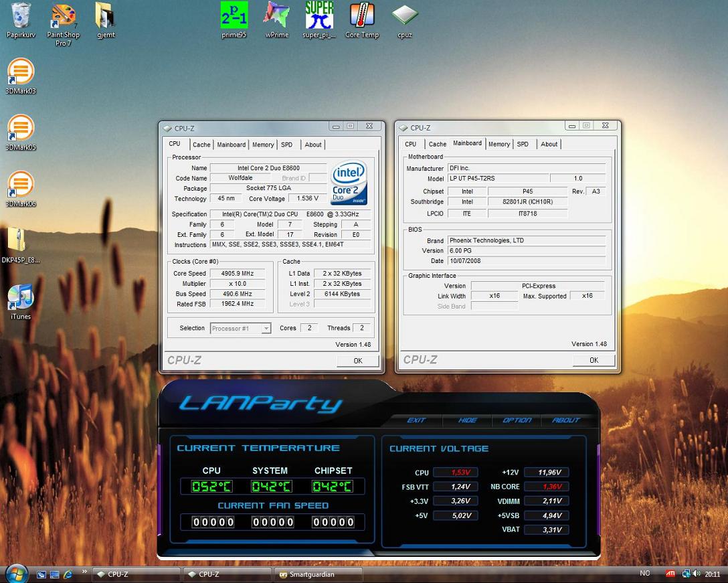
Task: Click Manufacturer field DFI Inc.
Action: (x=527, y=168)
